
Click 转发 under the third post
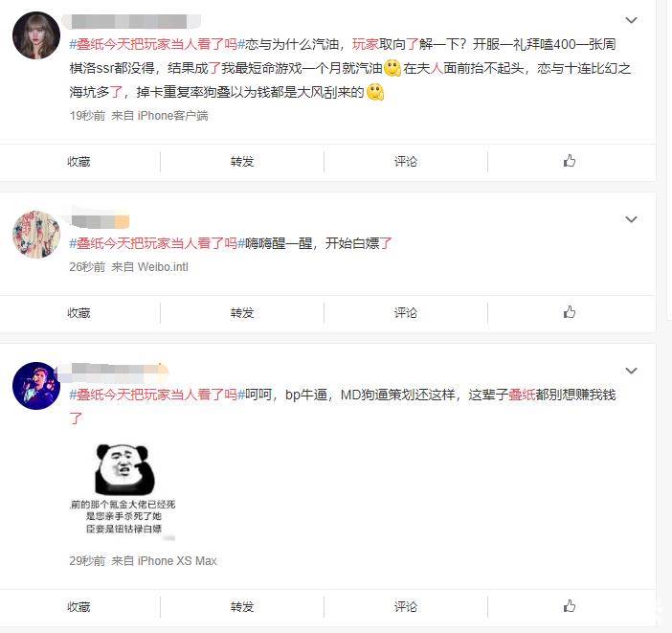point(242,606)
